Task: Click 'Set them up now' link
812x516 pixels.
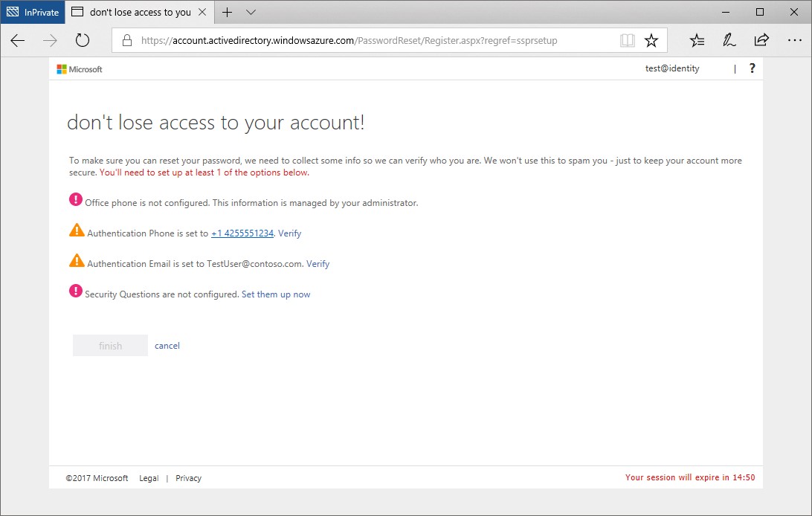Action: [276, 294]
